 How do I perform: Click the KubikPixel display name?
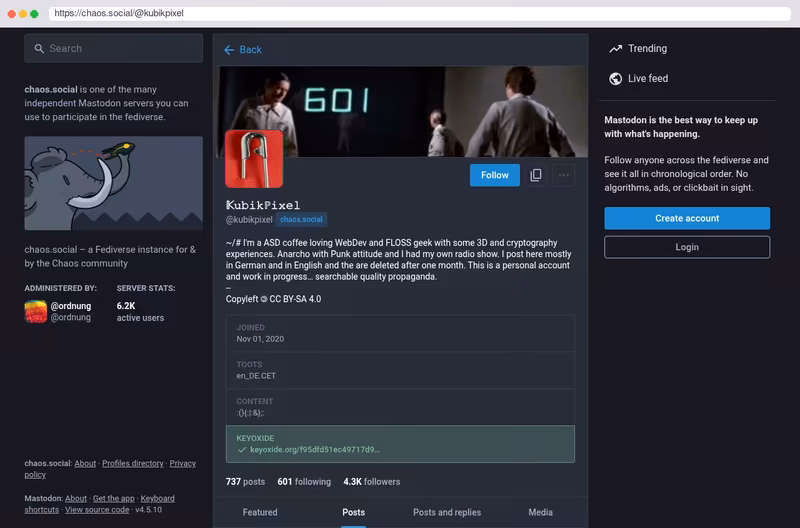(263, 205)
